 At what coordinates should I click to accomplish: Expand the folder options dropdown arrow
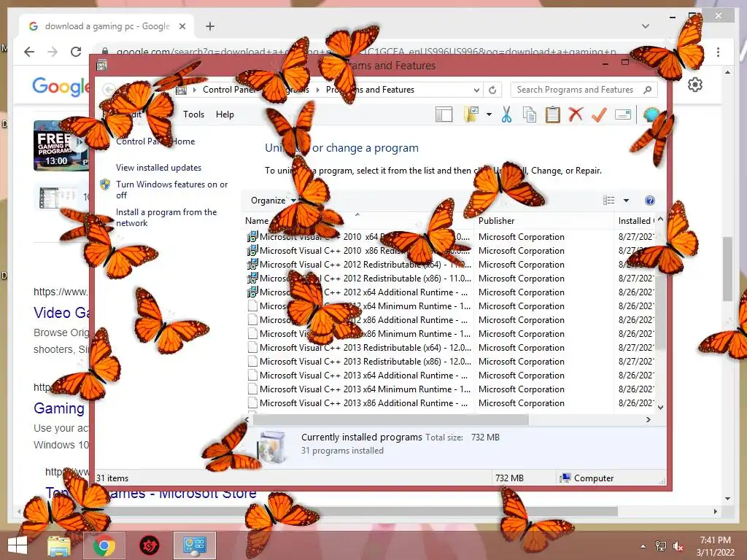[489, 114]
